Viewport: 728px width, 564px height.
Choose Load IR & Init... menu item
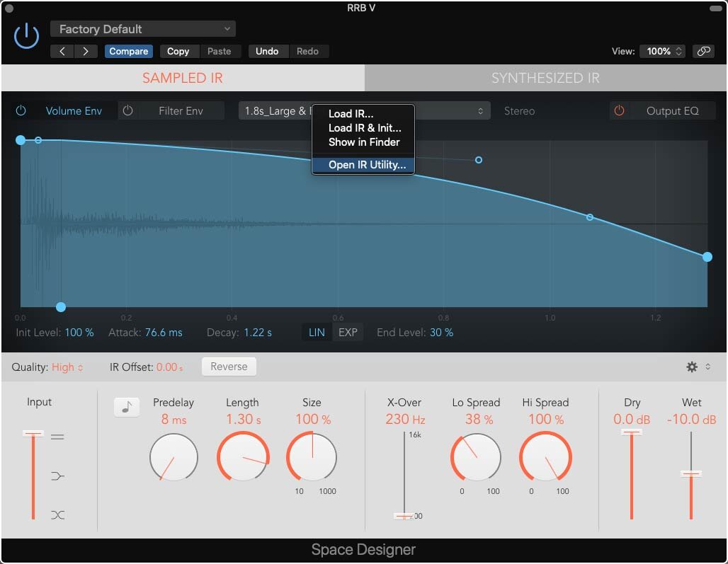tap(365, 127)
